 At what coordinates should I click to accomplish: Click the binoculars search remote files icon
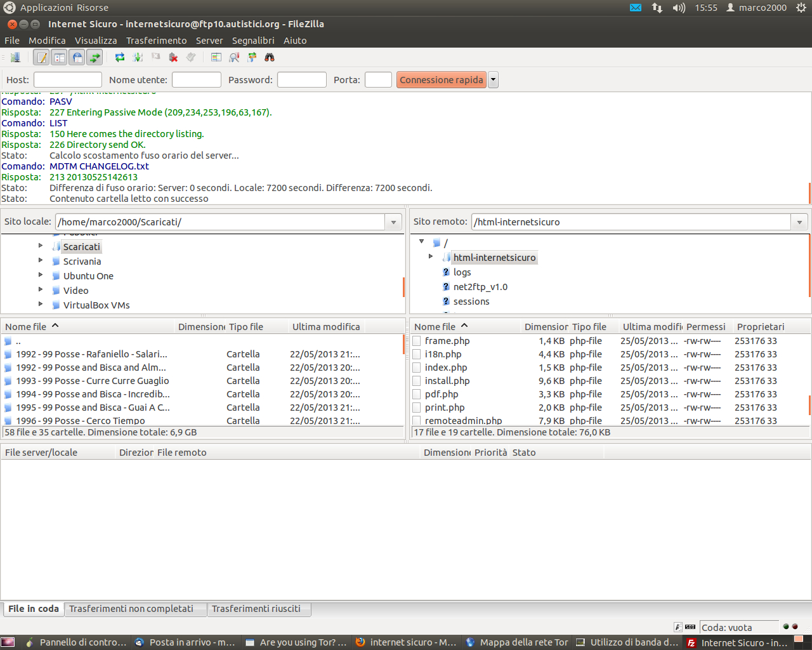[x=270, y=58]
